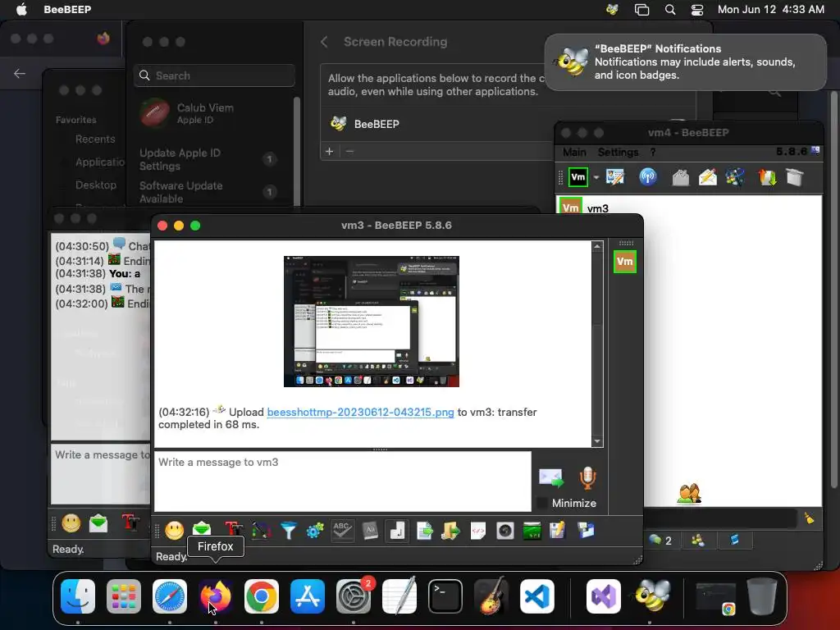Focus the Write a message to vm3 field
The image size is (840, 630).
[x=343, y=481]
